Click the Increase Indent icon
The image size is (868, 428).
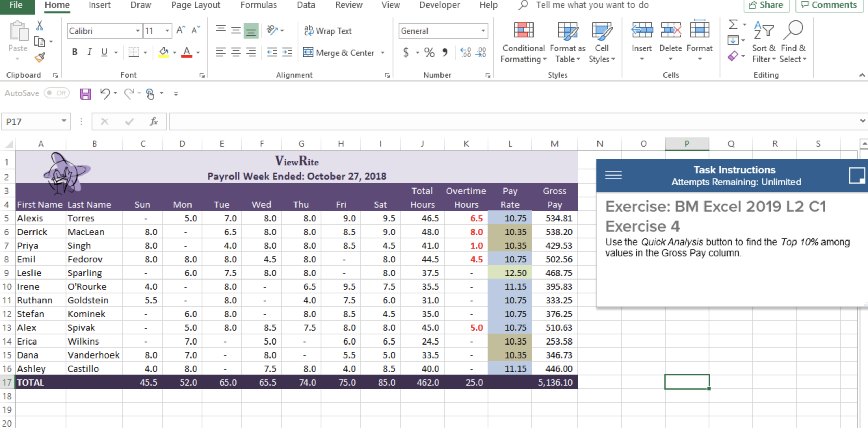(x=287, y=52)
